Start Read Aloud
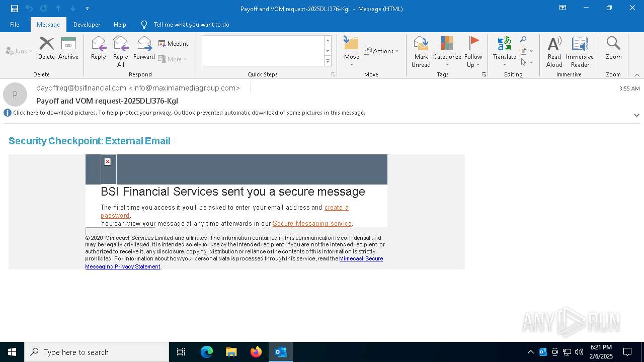This screenshot has width=644, height=362. click(554, 52)
